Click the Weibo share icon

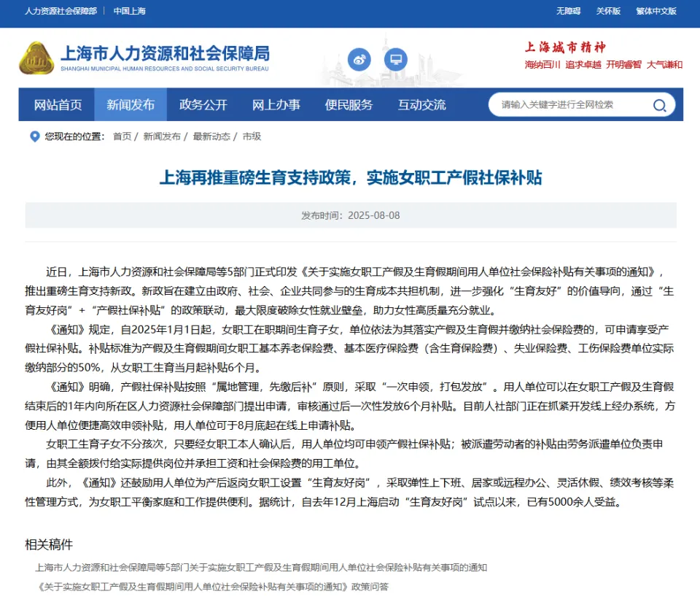click(359, 59)
